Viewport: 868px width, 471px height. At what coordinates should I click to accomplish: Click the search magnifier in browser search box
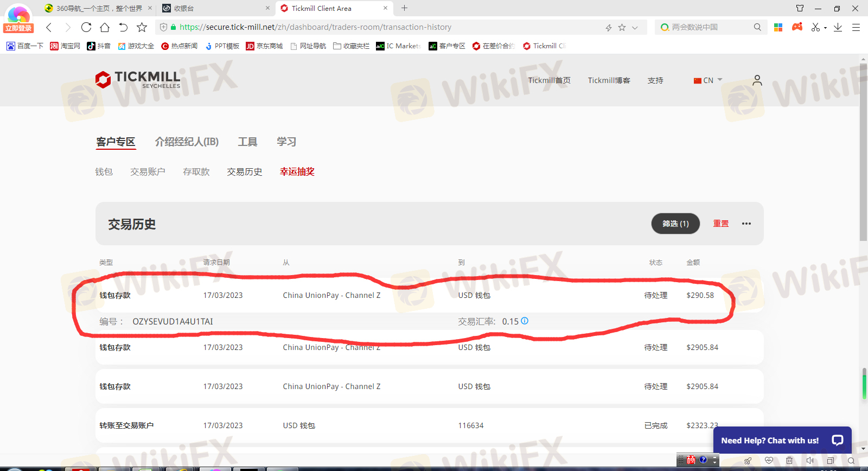[x=757, y=27]
